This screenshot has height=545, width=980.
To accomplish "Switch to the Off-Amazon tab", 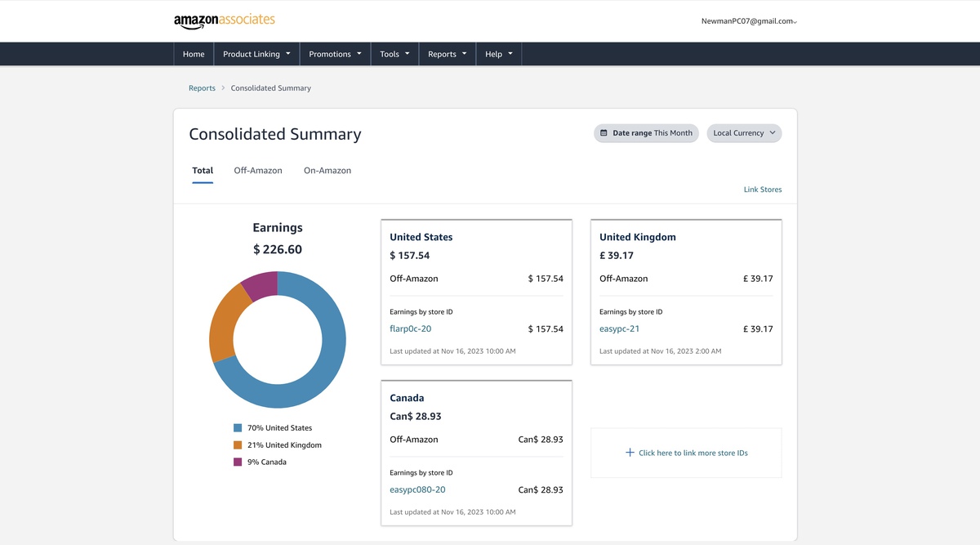I will pos(258,171).
